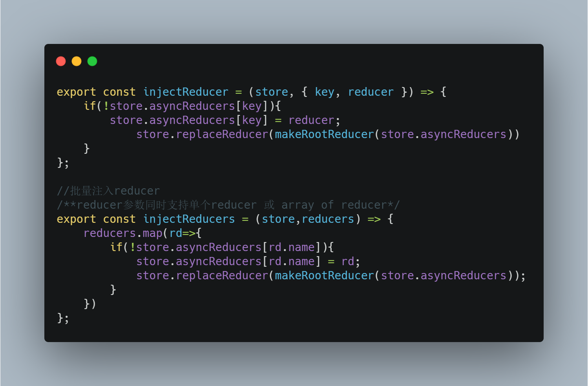
Task: Click the //批量注入reducer comment line
Action: click(x=108, y=191)
